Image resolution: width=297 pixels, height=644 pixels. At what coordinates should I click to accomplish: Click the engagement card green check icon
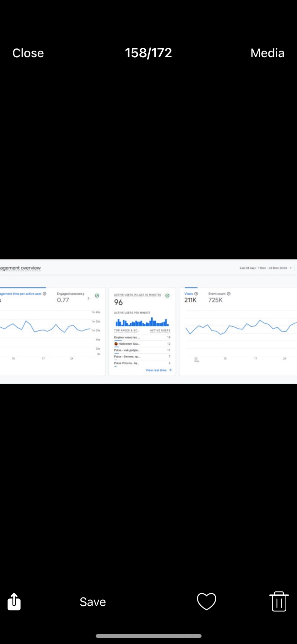click(x=97, y=296)
